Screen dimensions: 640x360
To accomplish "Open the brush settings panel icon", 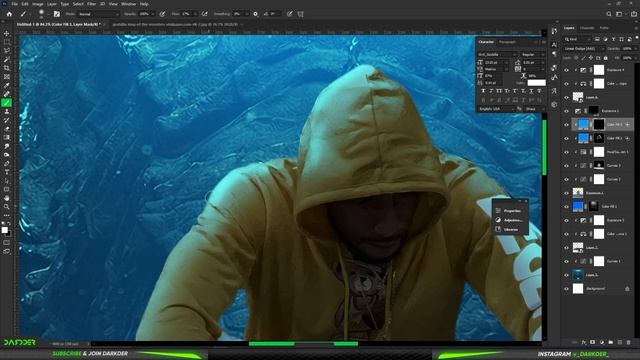I will (57, 14).
